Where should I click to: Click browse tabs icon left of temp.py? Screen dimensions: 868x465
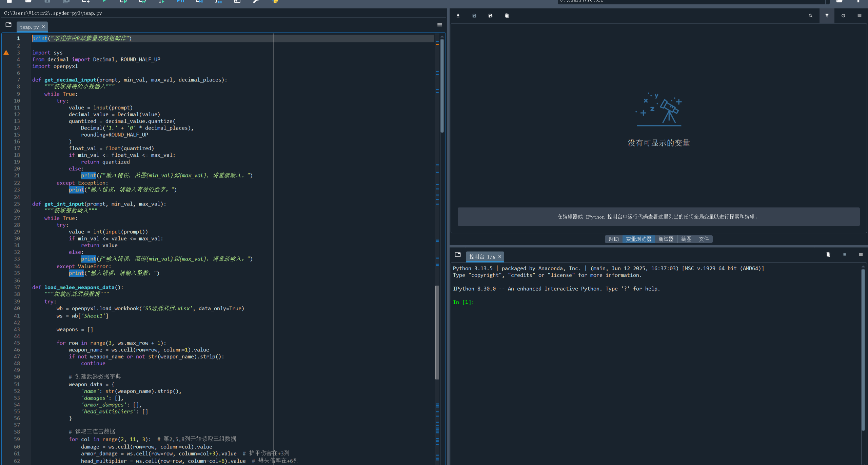[x=8, y=25]
